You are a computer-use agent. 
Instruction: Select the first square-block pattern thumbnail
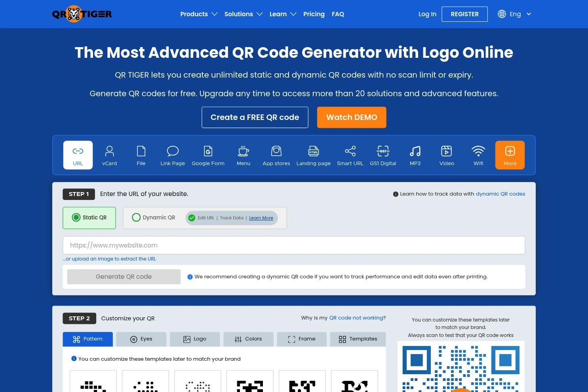pos(93,381)
